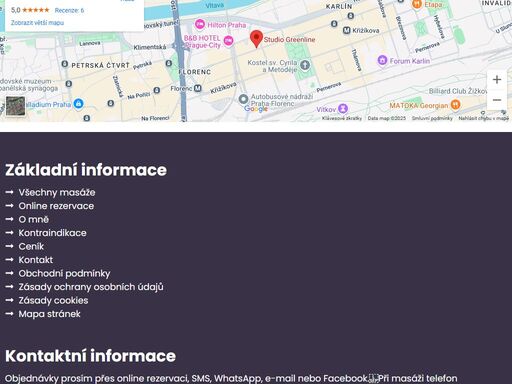
Task: Click the MATOKA Georgian restaurant icon
Action: coord(455,104)
